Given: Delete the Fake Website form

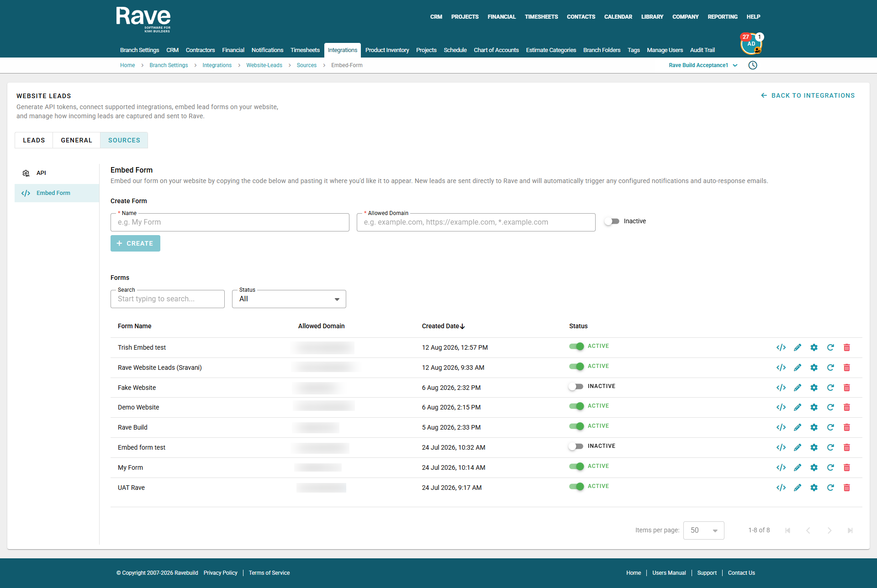Looking at the screenshot, I should [x=847, y=388].
